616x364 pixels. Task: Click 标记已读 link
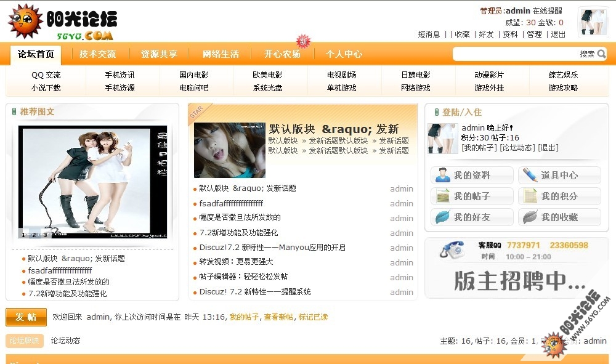(x=313, y=317)
